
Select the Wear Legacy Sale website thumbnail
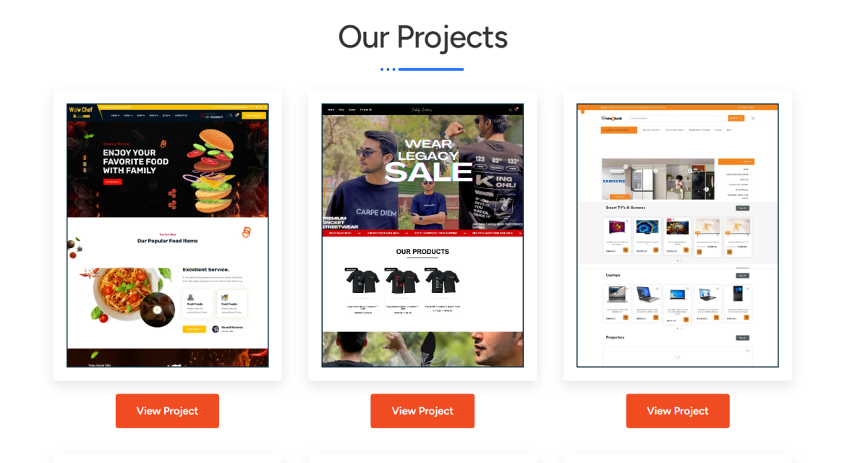coord(422,235)
